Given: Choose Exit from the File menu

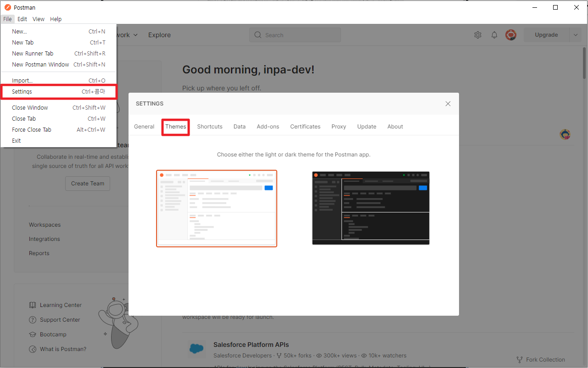Looking at the screenshot, I should (59, 141).
